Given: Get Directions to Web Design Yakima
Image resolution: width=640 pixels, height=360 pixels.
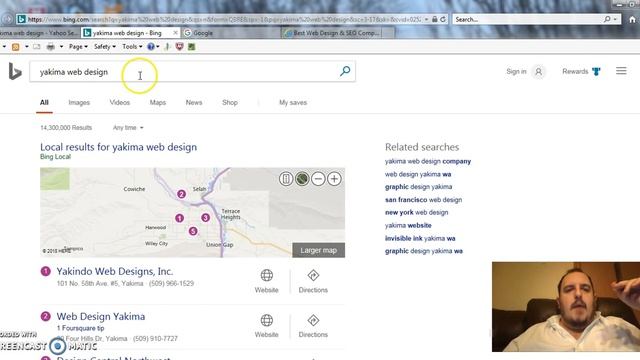Looking at the screenshot, I should [313, 326].
